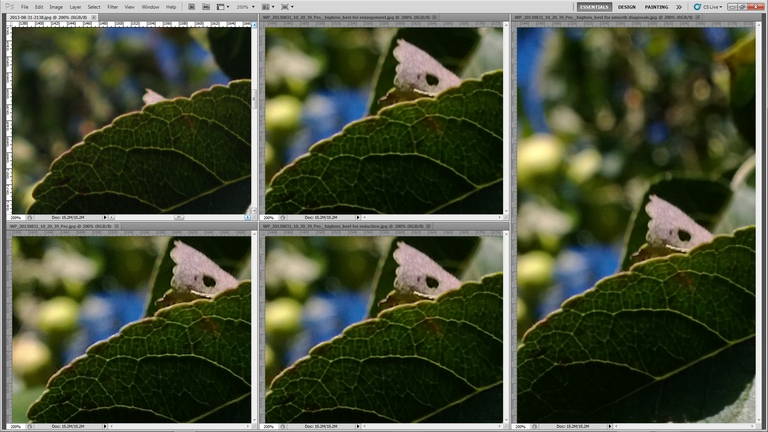Open the Filter menu

(112, 7)
